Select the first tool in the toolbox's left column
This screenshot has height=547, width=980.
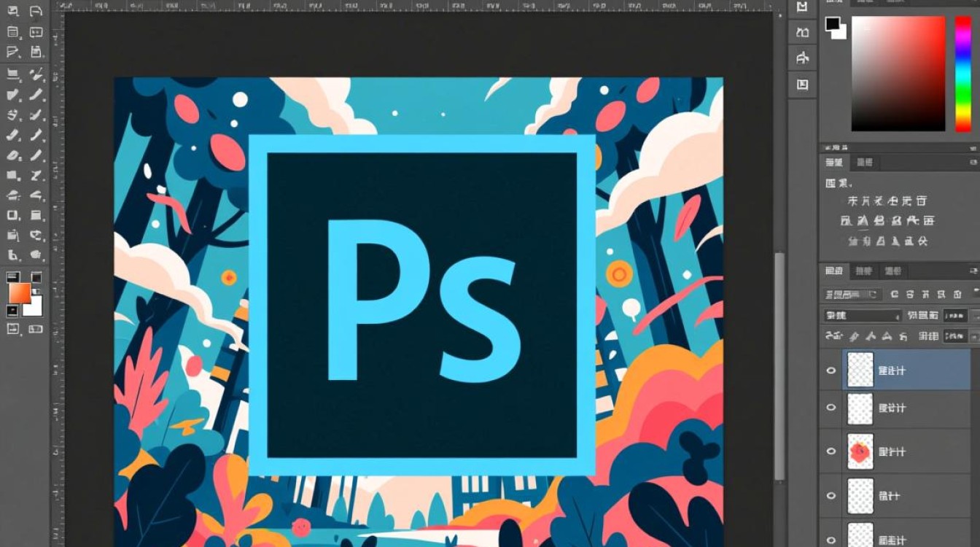12,11
